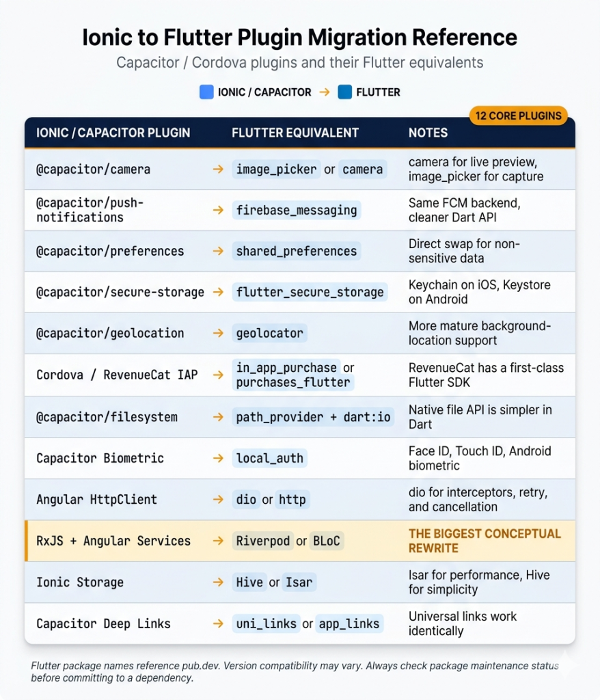Viewport: 600px width, 700px height.
Task: Click the Riverpod package chip
Action: point(262,541)
